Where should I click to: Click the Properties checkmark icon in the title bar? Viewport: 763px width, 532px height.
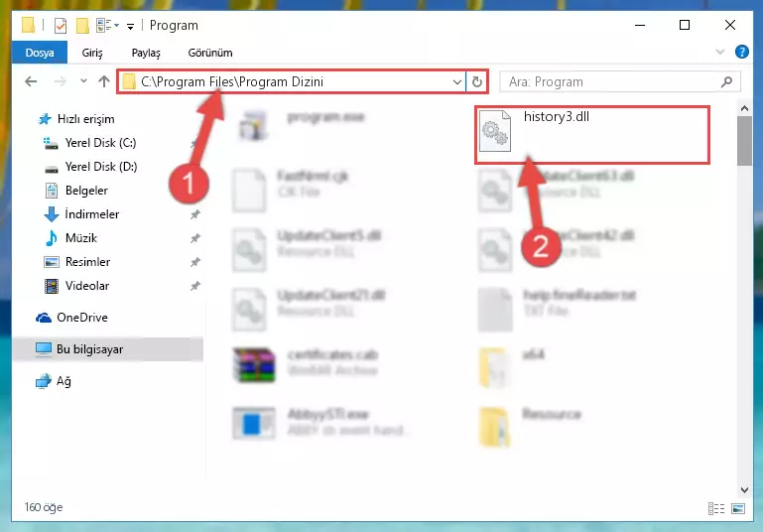click(x=61, y=26)
